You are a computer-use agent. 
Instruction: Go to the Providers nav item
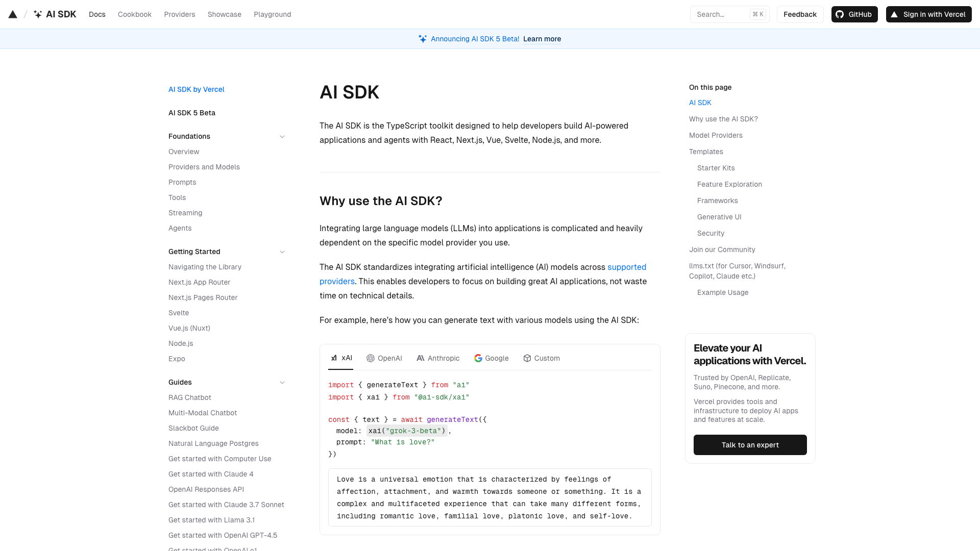tap(180, 14)
